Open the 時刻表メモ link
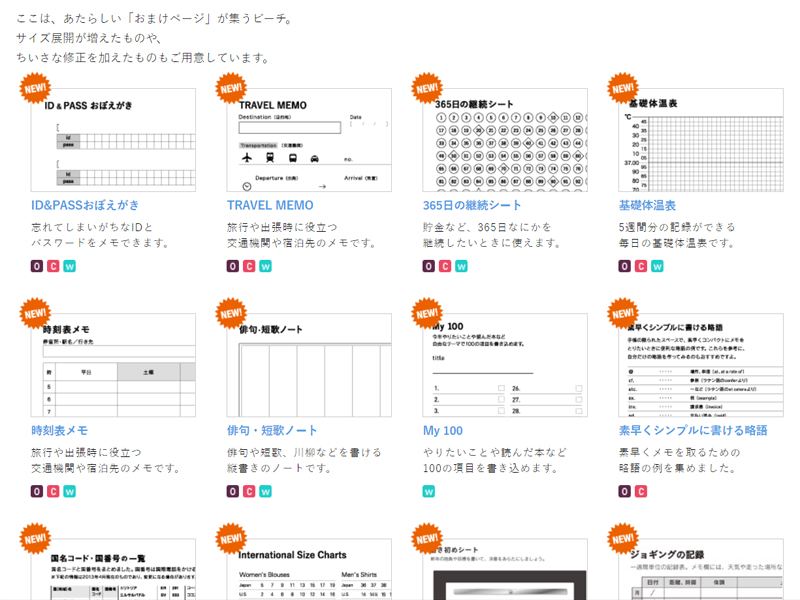Image resolution: width=800 pixels, height=600 pixels. point(59,431)
